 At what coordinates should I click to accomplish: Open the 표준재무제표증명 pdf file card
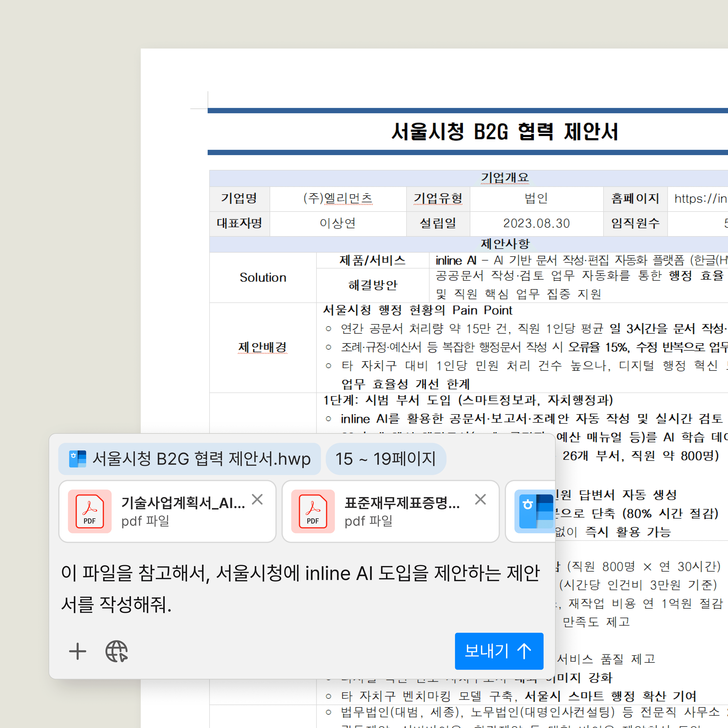point(390,511)
